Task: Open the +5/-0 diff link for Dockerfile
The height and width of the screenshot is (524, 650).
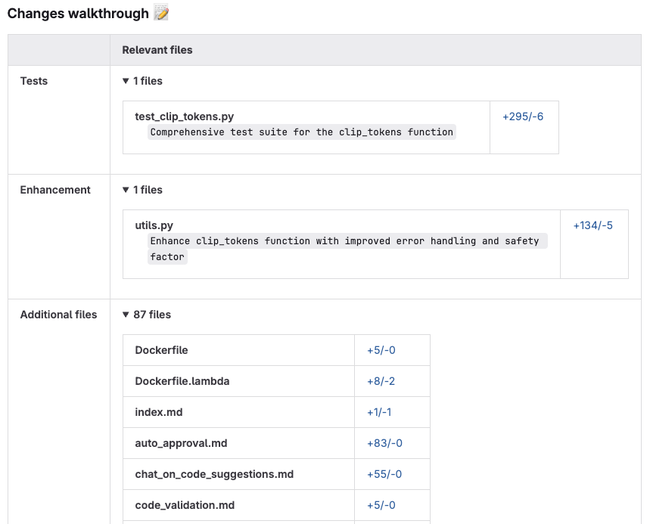Action: click(381, 351)
